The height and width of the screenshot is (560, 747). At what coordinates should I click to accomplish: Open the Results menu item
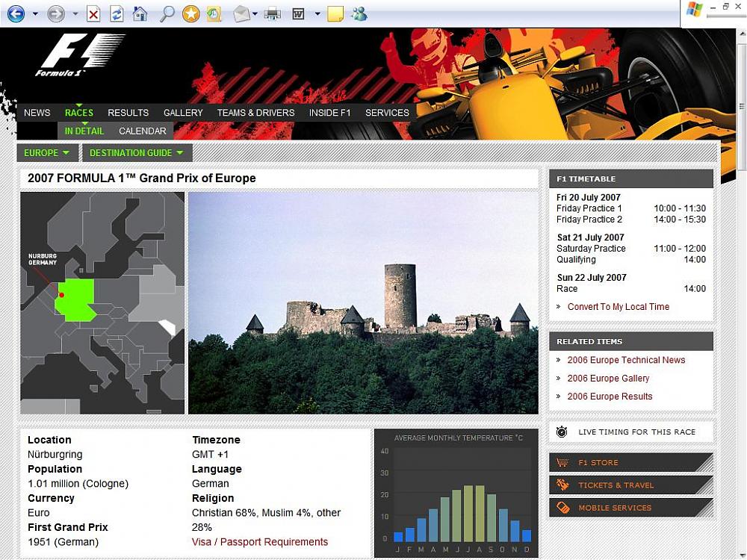[128, 113]
